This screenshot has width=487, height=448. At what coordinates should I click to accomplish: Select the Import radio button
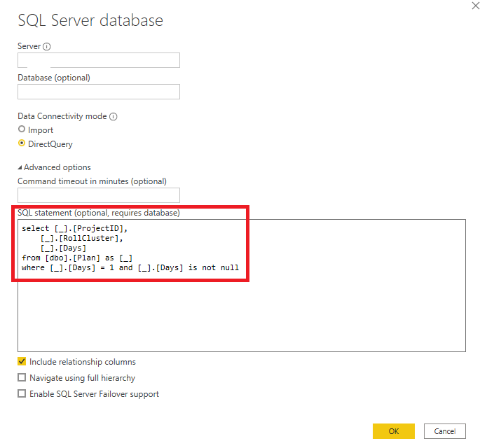coord(22,129)
